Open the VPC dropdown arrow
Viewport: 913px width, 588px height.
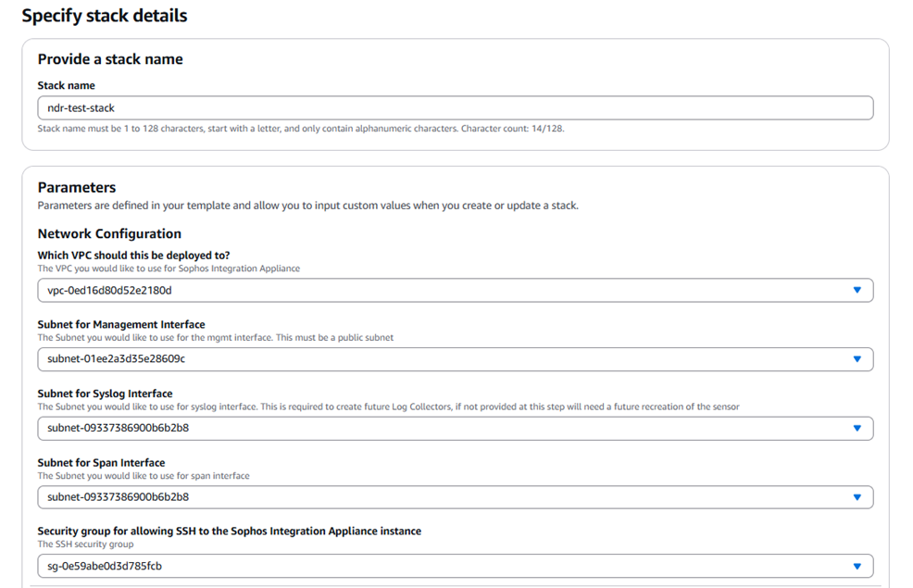pyautogui.click(x=857, y=291)
